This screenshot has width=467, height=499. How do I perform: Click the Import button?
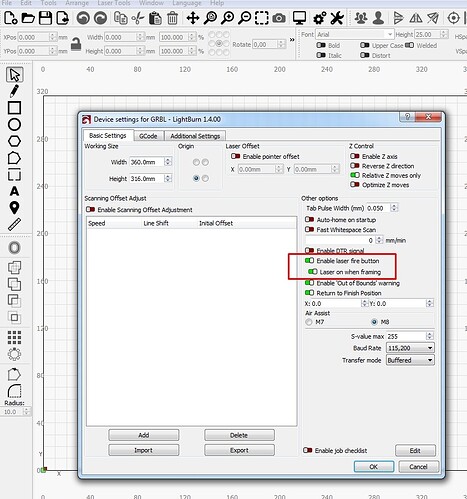click(143, 450)
